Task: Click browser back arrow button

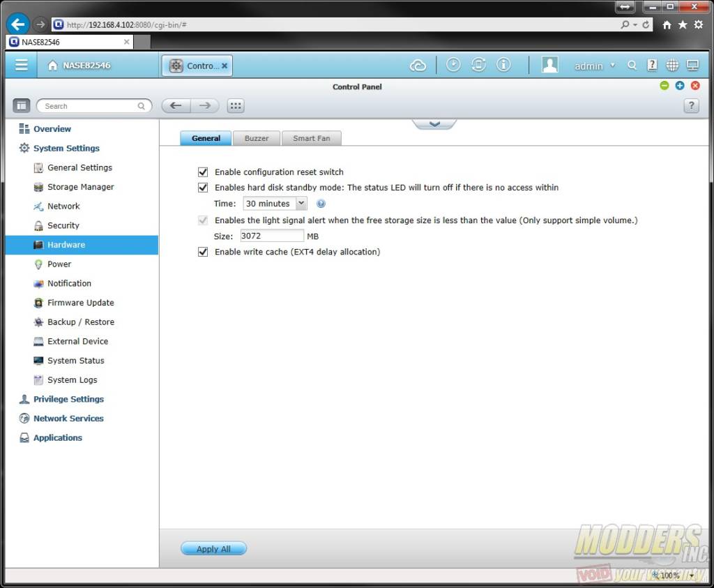Action: [18, 24]
